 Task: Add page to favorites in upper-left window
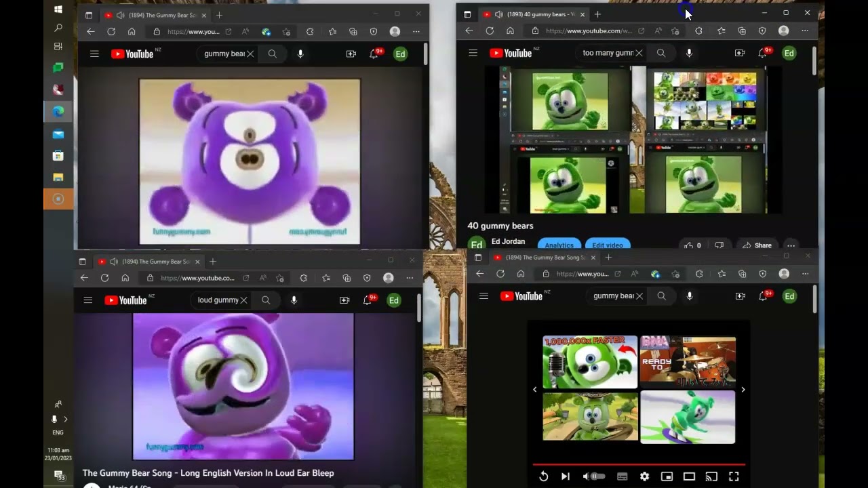[287, 31]
